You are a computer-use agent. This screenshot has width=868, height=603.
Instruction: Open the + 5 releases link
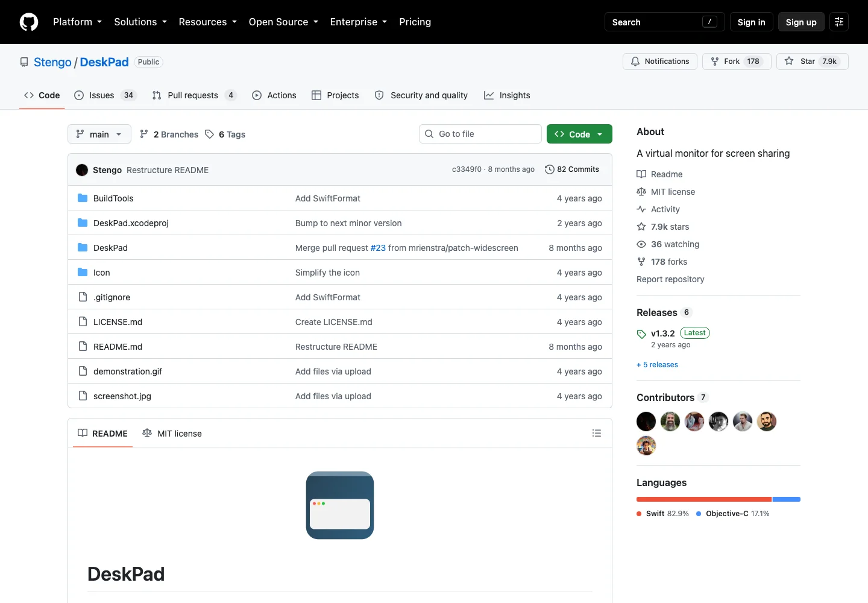tap(657, 365)
